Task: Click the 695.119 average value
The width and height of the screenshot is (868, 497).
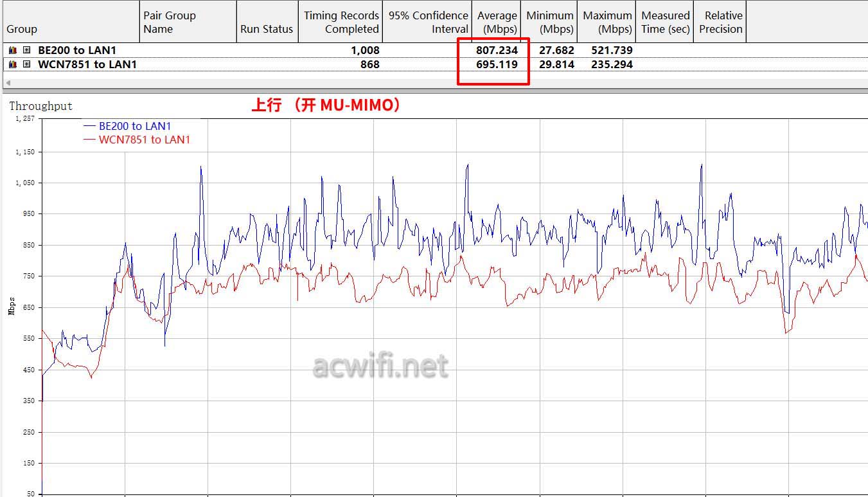Action: coord(497,64)
